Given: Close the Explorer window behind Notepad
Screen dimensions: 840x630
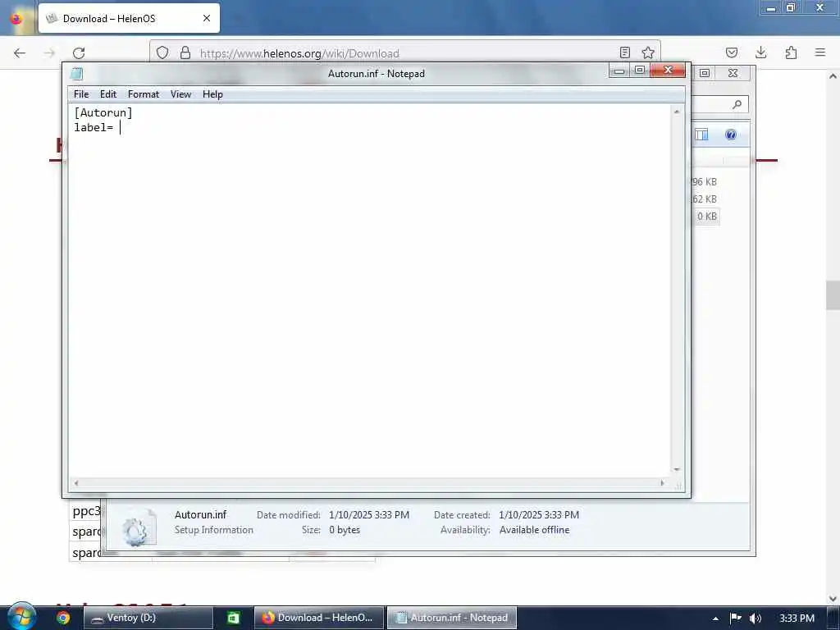Looking at the screenshot, I should pos(733,73).
